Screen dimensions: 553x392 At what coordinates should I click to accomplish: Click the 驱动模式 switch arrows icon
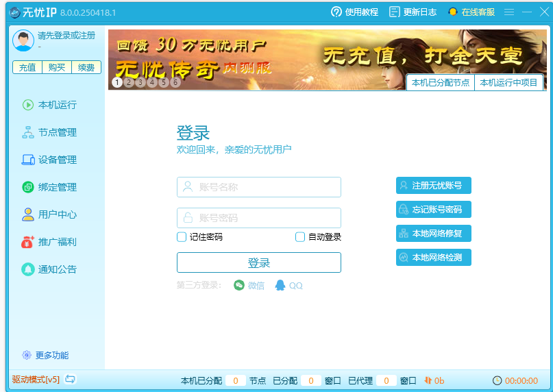(70, 379)
